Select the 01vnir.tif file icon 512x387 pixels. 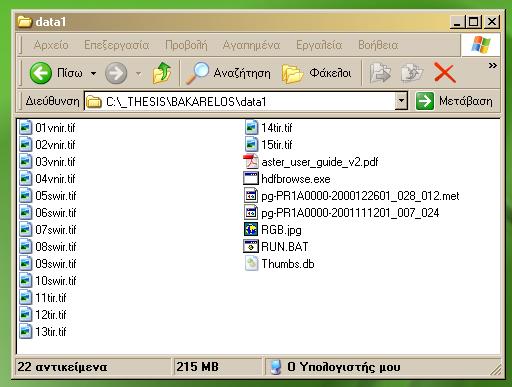[26, 128]
